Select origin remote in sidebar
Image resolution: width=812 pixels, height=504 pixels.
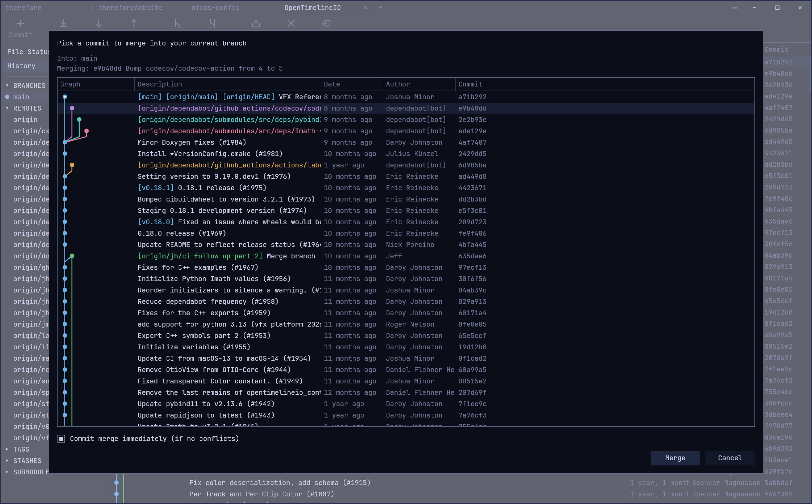[26, 120]
